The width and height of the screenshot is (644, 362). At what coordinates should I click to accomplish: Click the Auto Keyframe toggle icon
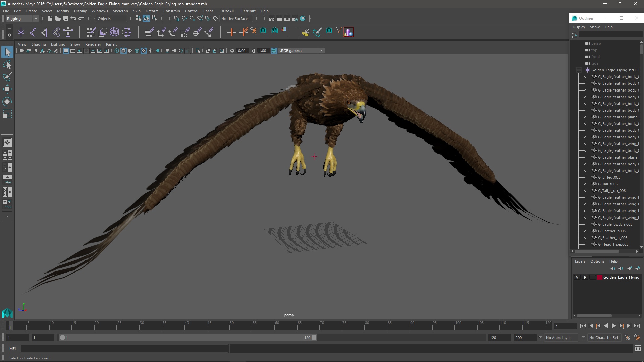[627, 338]
